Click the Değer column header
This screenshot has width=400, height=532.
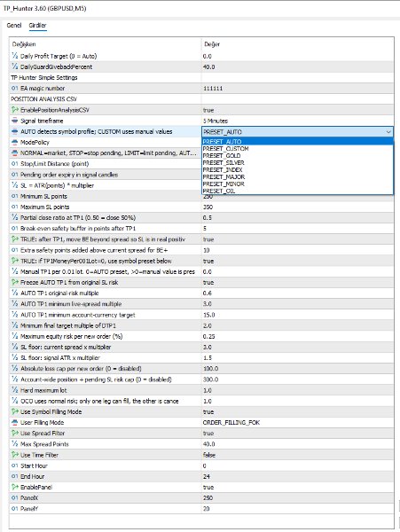tap(212, 44)
